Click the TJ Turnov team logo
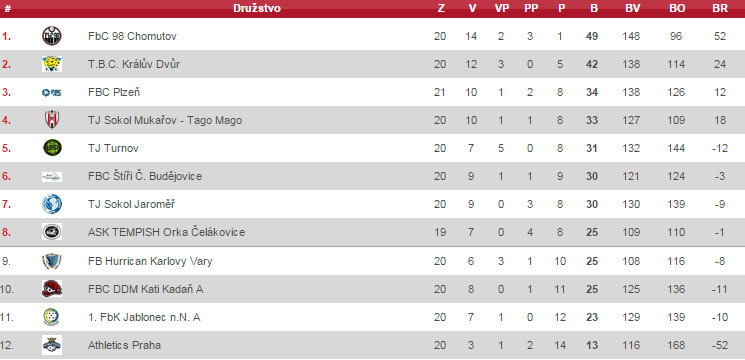 (x=51, y=148)
